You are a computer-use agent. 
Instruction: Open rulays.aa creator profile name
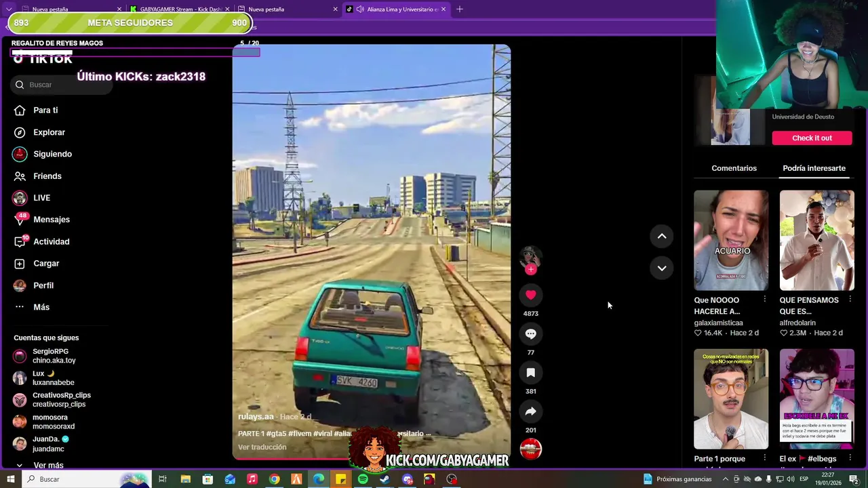tap(256, 417)
